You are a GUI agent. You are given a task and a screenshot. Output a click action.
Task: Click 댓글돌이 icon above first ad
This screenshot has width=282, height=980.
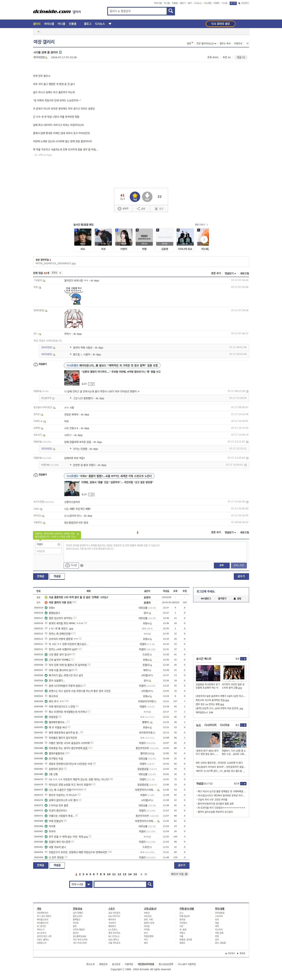[36, 364]
